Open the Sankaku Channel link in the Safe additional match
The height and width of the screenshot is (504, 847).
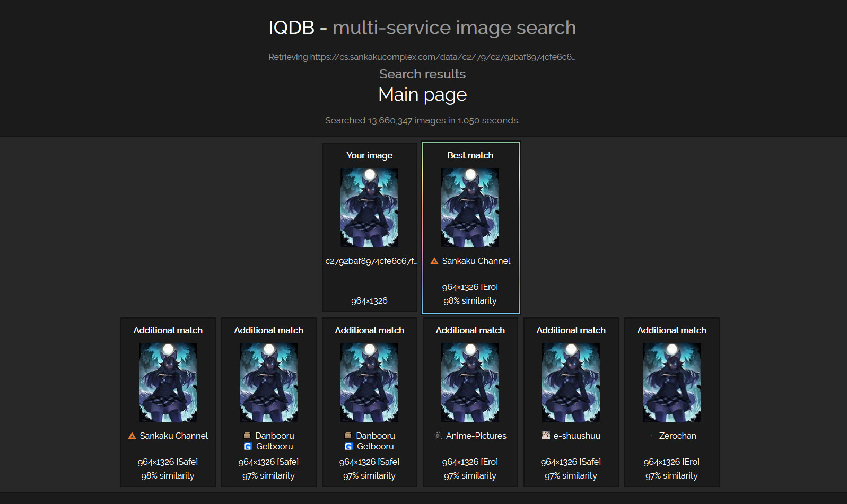tap(174, 436)
